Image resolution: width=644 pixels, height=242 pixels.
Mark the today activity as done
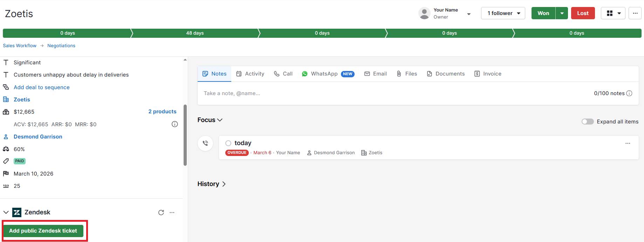(x=228, y=143)
